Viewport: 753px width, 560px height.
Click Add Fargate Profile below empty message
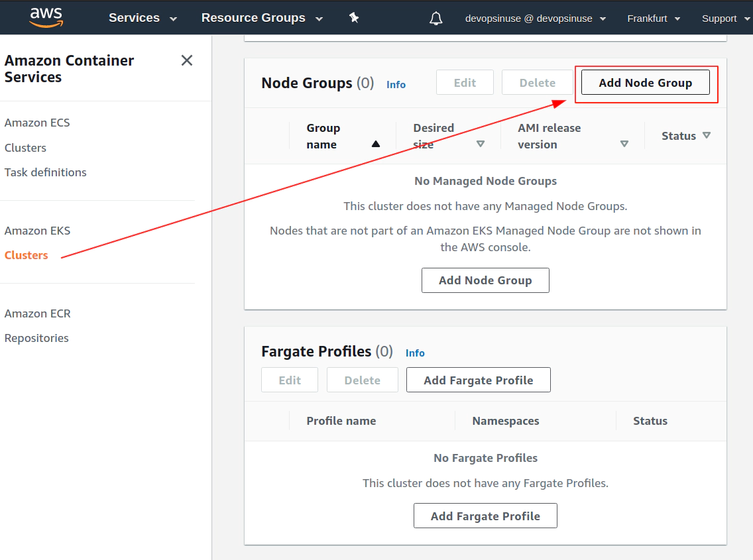(485, 516)
